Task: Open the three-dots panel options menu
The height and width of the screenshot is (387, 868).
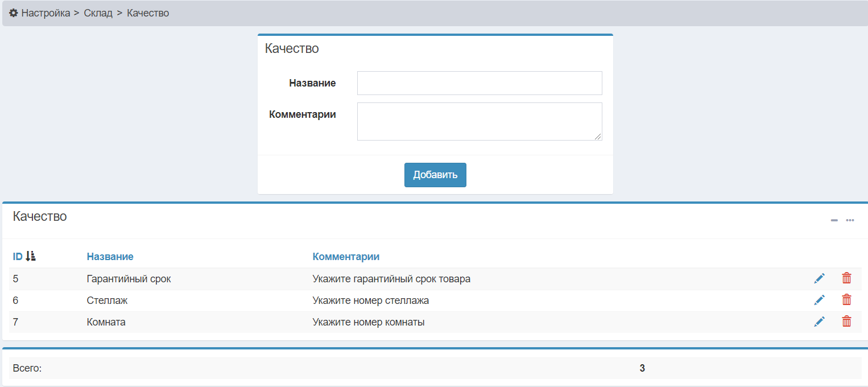Action: pyautogui.click(x=850, y=220)
